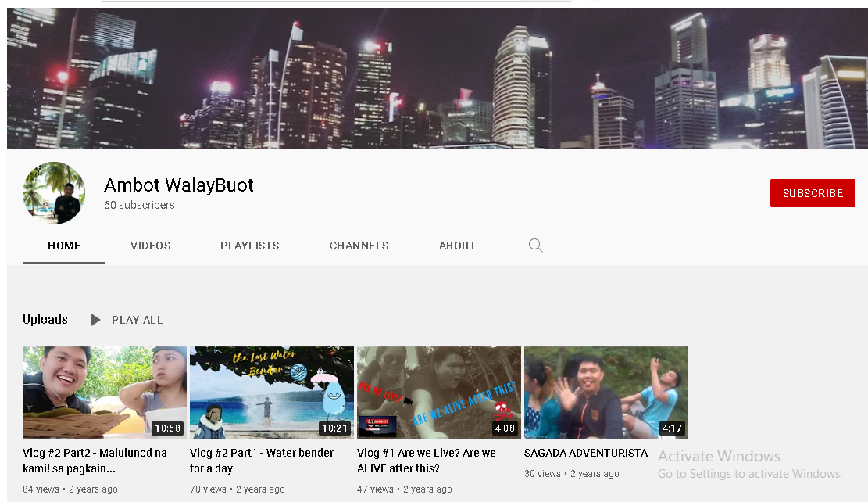This screenshot has width=868, height=502.
Task: Open the Last Water Bender video thumbnail
Action: click(x=272, y=393)
